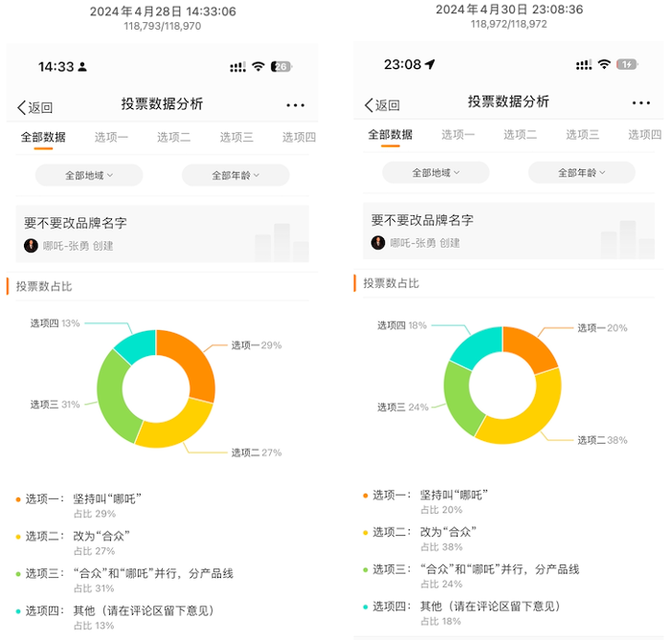Click bar chart graphic in left poll card

[281, 242]
